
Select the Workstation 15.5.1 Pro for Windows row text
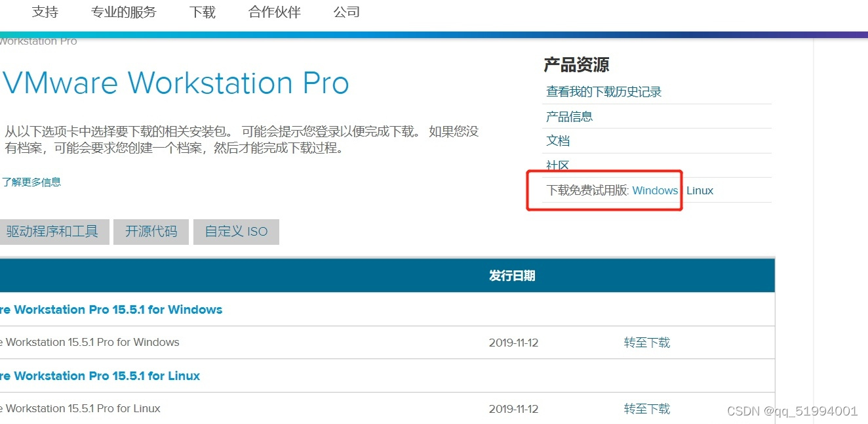89,343
